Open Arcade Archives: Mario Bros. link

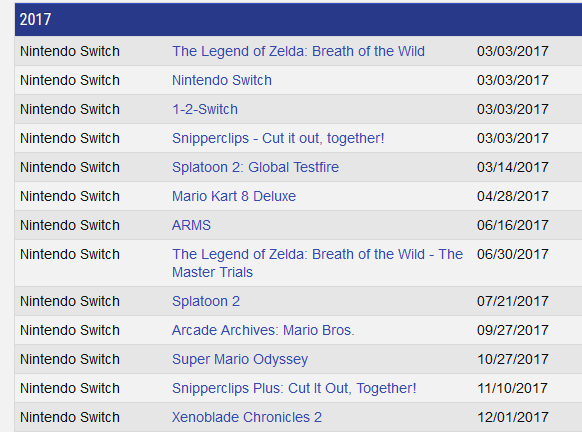point(263,330)
